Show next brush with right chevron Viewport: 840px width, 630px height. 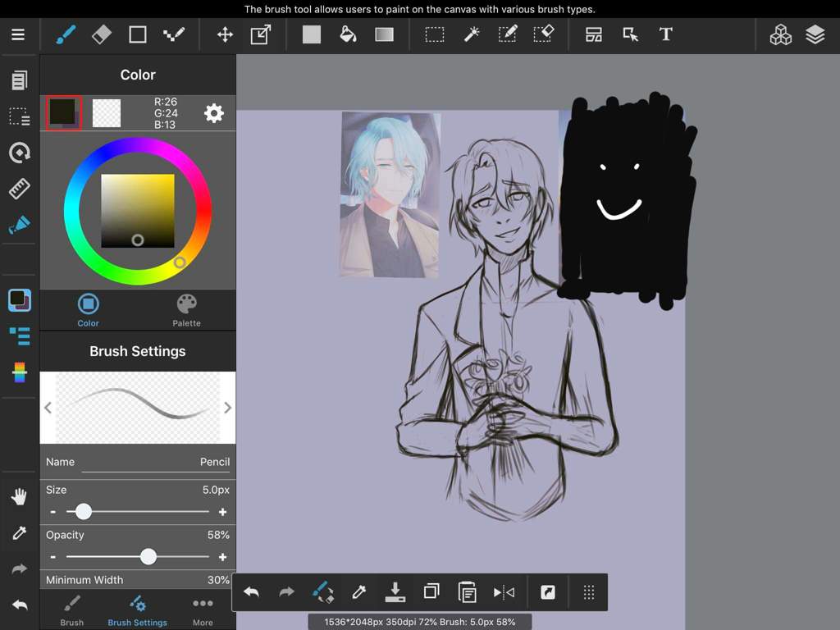tap(227, 408)
